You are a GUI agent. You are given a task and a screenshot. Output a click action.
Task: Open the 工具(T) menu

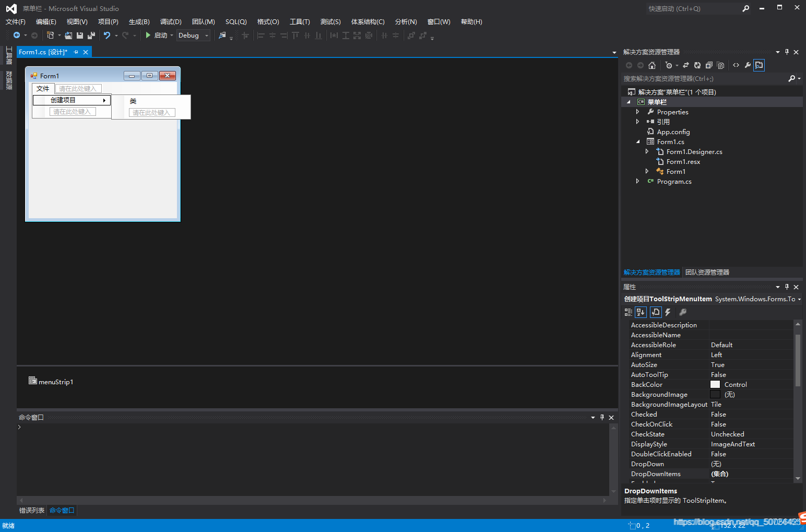tap(300, 22)
